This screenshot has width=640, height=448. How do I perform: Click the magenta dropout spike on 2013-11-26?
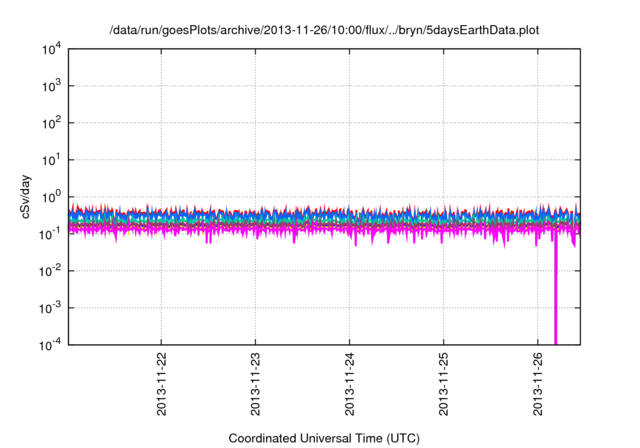556,290
